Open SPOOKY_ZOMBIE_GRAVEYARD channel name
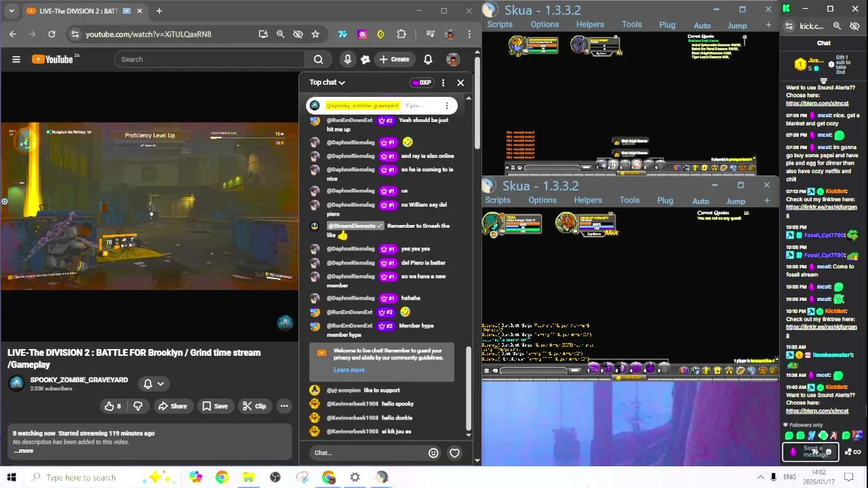The width and height of the screenshot is (868, 488). pos(79,380)
